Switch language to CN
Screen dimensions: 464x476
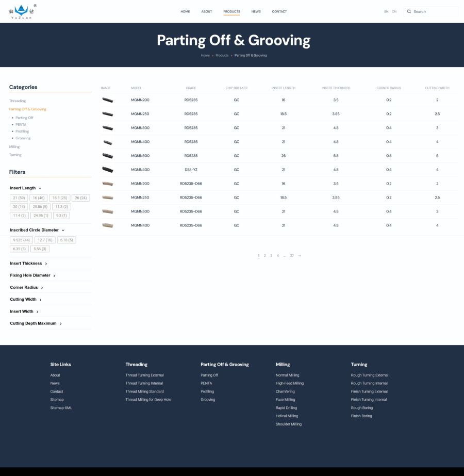click(394, 11)
